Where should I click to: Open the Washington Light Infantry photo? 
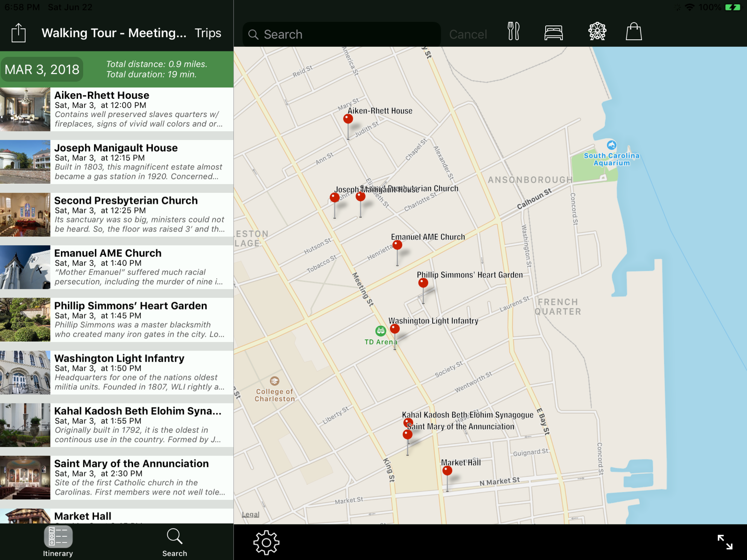25,372
